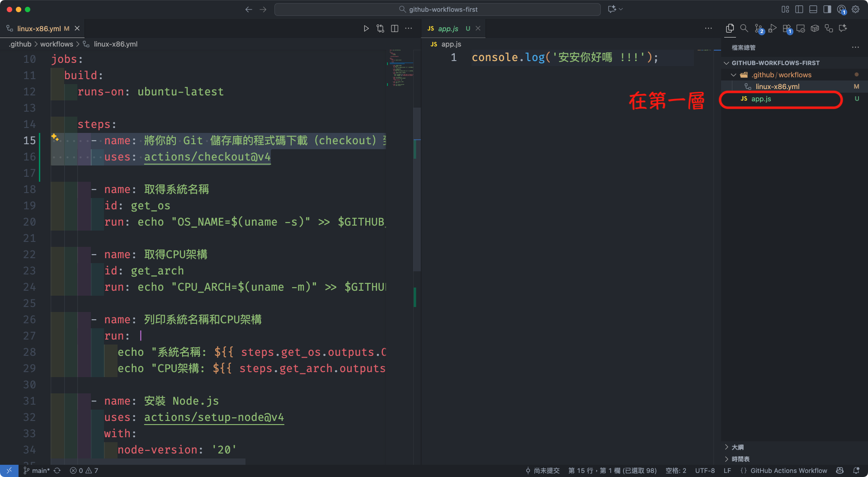Open the Source Control view icon

click(x=759, y=28)
